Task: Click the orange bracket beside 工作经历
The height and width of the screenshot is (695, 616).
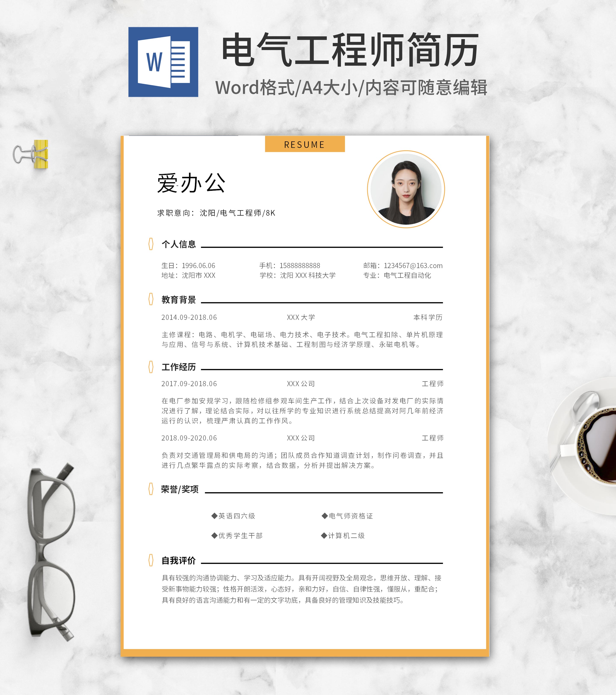Action: point(151,367)
